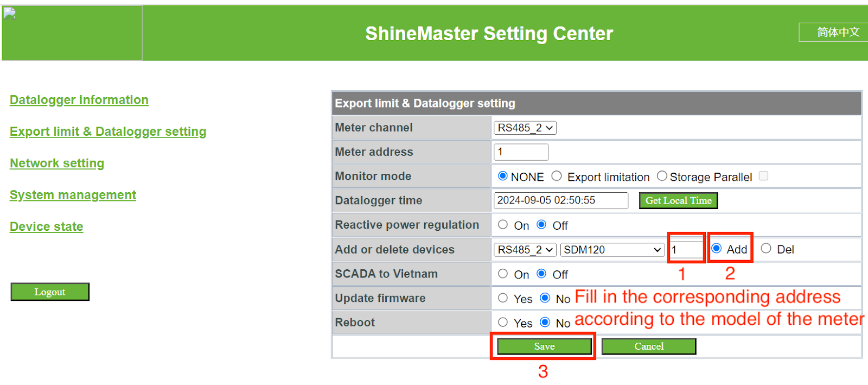Viewport: 868px width, 385px height.
Task: Go to Network setting page
Action: 57,163
